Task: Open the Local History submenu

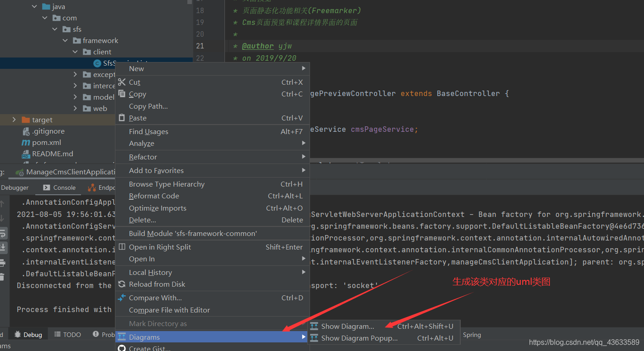Action: (212, 273)
